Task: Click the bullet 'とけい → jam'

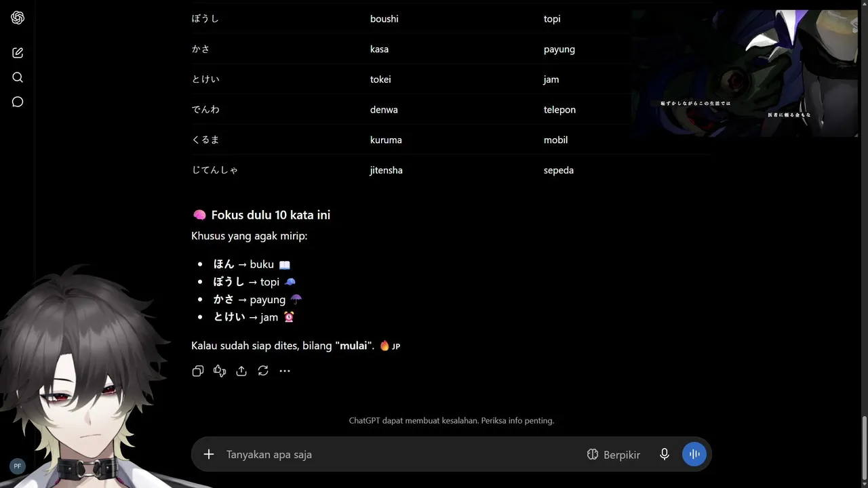Action: (x=254, y=317)
